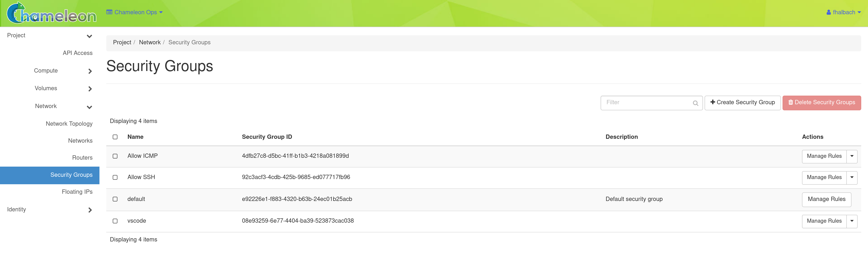Manage Rules for Allow SSH
The height and width of the screenshot is (255, 868).
coord(824,177)
